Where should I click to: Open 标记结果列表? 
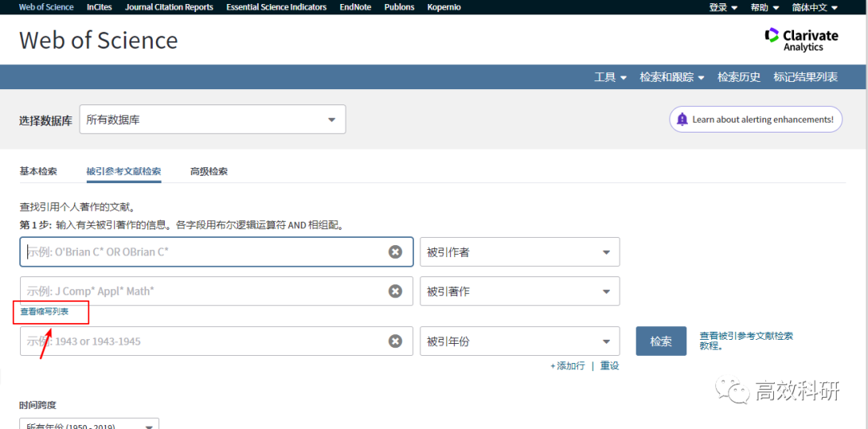(805, 77)
